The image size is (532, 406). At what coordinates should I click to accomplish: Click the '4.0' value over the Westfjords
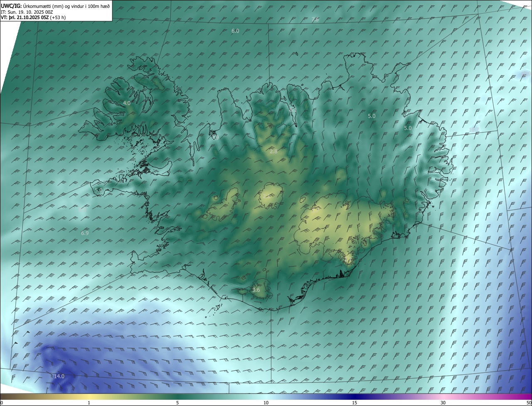[x=127, y=103]
